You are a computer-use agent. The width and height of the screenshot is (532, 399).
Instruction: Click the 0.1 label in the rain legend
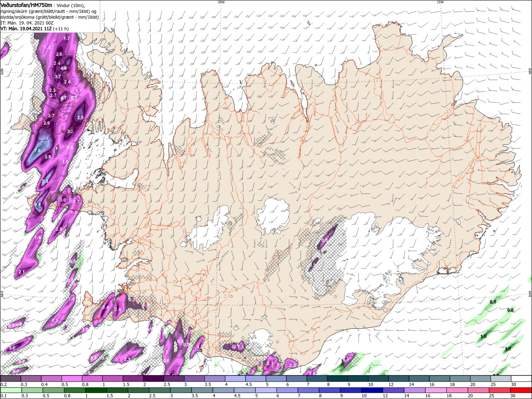click(x=3, y=396)
